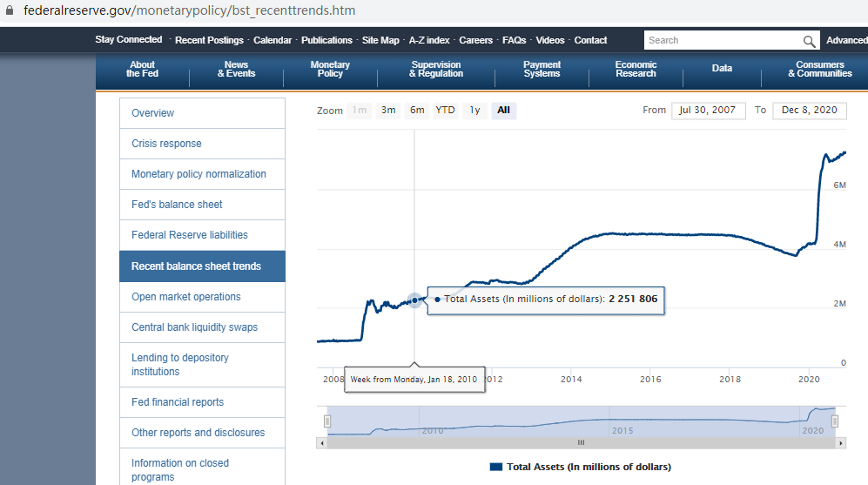Open the Economic Research menu
868x485 pixels.
coord(636,69)
